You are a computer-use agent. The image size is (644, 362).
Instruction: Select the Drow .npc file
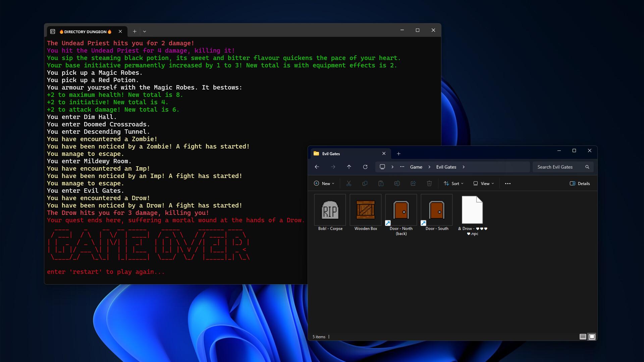tap(473, 210)
